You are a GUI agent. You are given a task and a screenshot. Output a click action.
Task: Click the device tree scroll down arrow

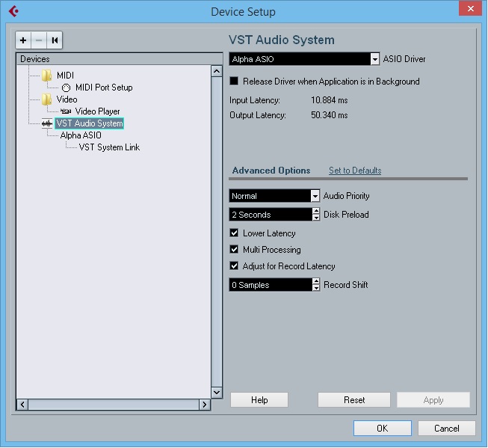(x=217, y=393)
